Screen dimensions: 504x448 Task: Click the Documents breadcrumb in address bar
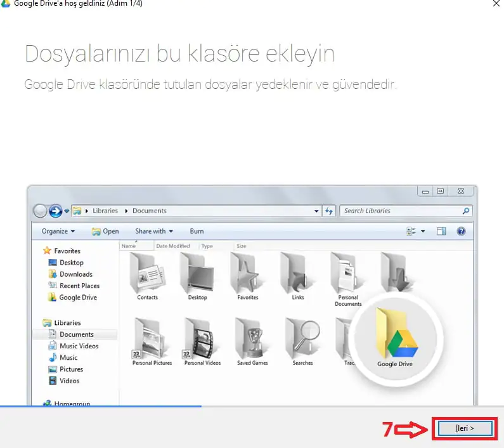[x=150, y=211]
